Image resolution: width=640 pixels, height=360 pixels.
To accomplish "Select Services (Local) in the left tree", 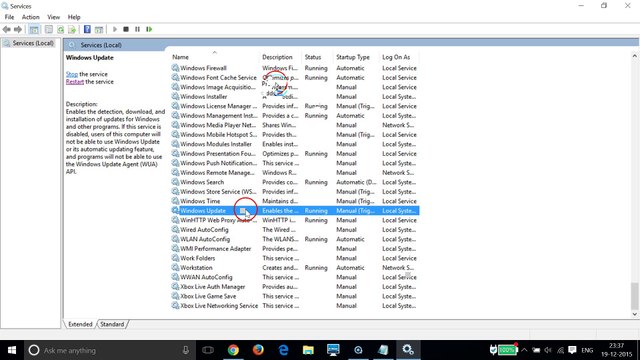I will coord(33,43).
